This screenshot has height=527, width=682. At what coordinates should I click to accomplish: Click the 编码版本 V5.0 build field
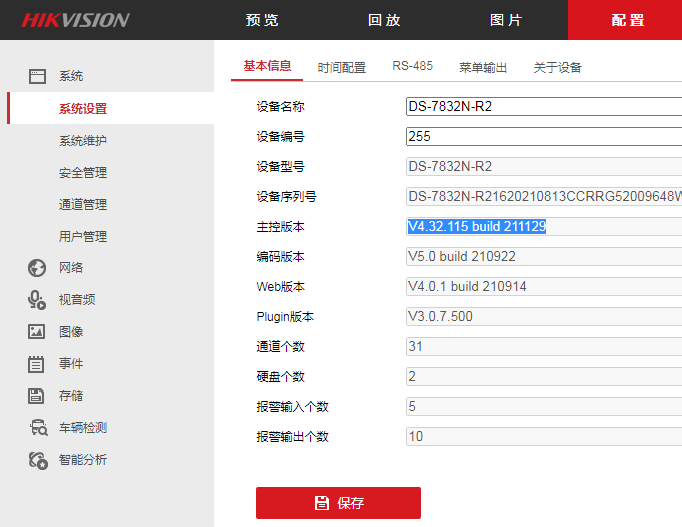coord(544,257)
